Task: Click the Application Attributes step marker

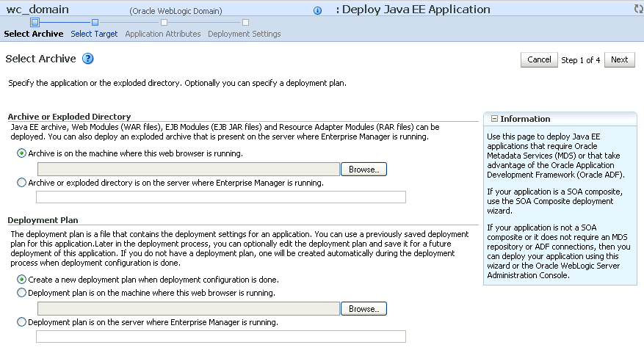Action: tap(164, 22)
